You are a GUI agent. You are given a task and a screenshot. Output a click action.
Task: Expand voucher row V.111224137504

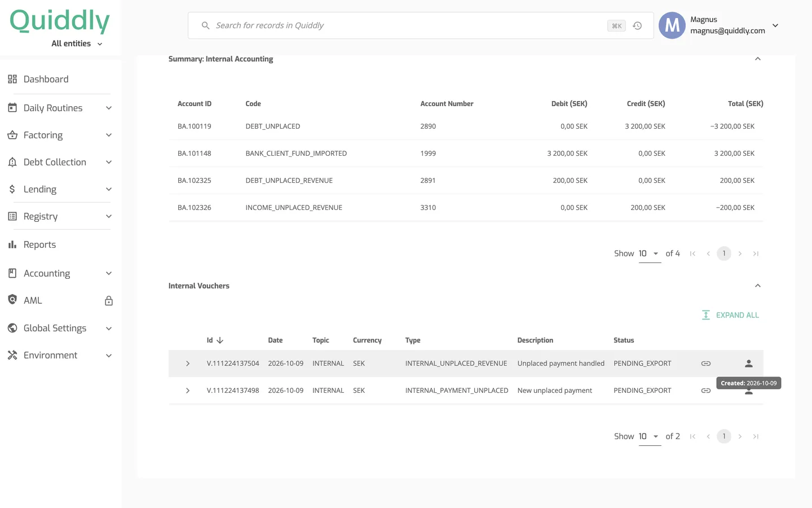(188, 364)
